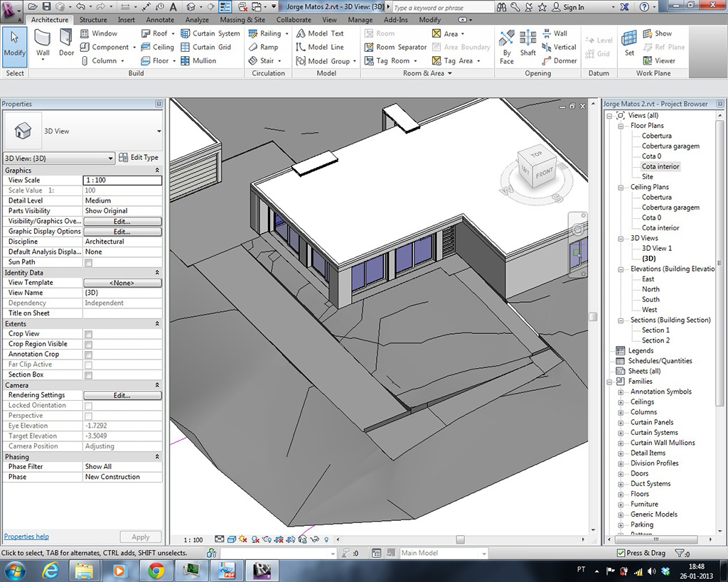Enable the Section Box checkbox
This screenshot has width=728, height=582.
point(89,374)
